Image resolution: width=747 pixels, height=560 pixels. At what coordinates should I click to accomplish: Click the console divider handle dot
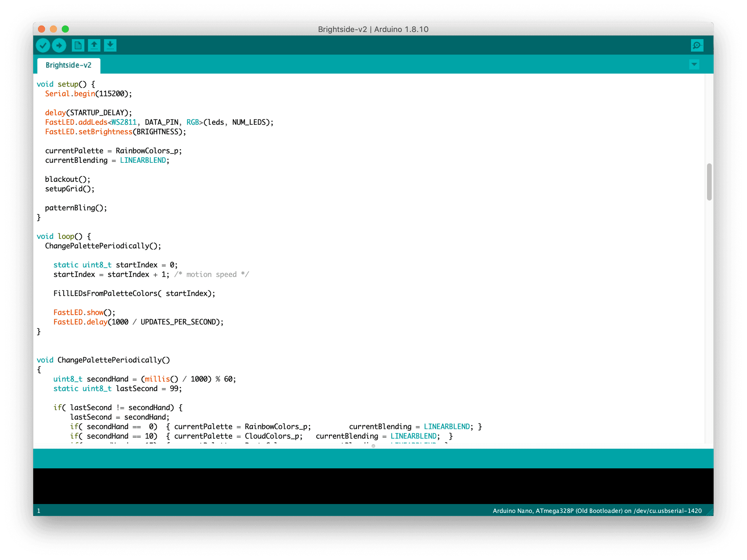373,446
